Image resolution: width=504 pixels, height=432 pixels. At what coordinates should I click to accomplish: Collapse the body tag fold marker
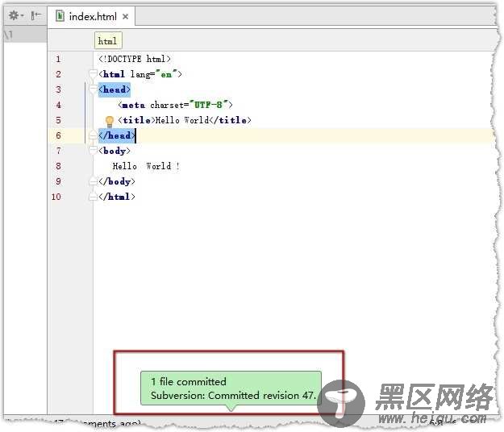tap(93, 151)
